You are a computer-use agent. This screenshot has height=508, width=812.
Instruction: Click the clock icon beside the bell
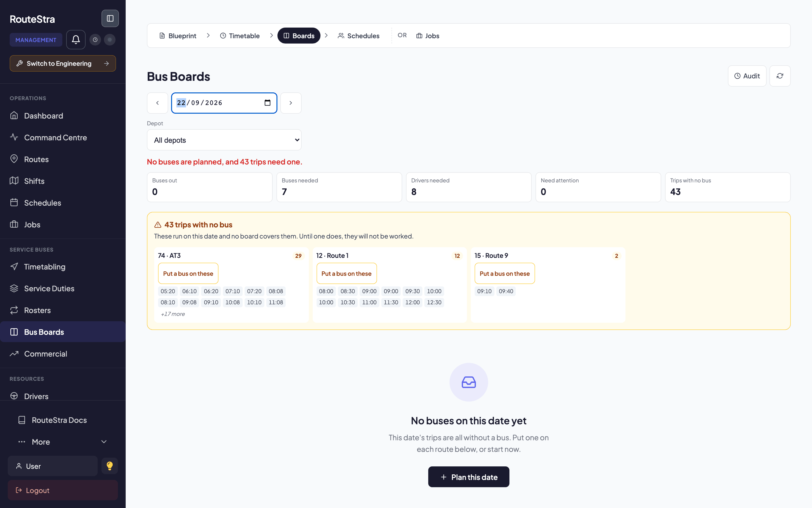(95, 40)
